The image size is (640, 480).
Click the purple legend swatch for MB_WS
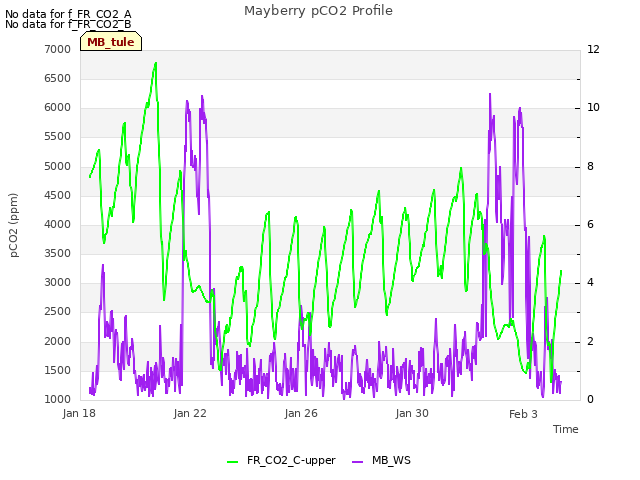[358, 462]
